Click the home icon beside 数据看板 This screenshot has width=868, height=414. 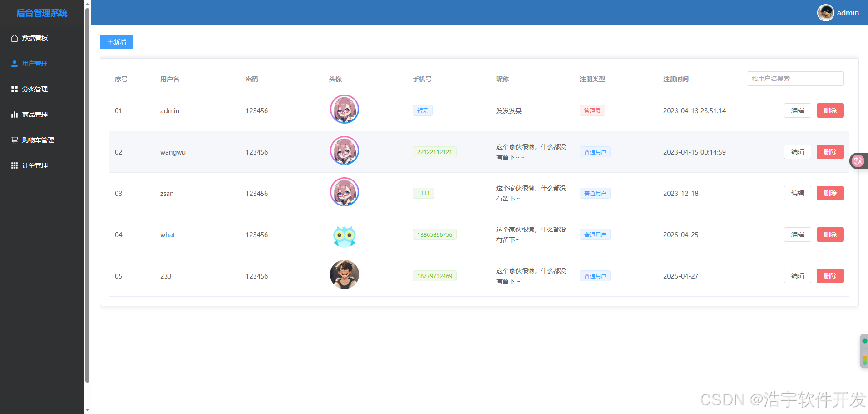15,38
